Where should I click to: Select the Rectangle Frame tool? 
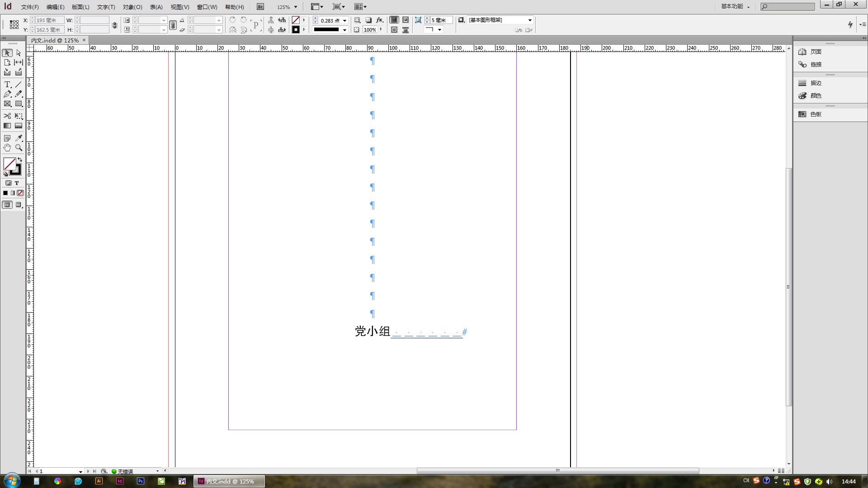(7, 104)
